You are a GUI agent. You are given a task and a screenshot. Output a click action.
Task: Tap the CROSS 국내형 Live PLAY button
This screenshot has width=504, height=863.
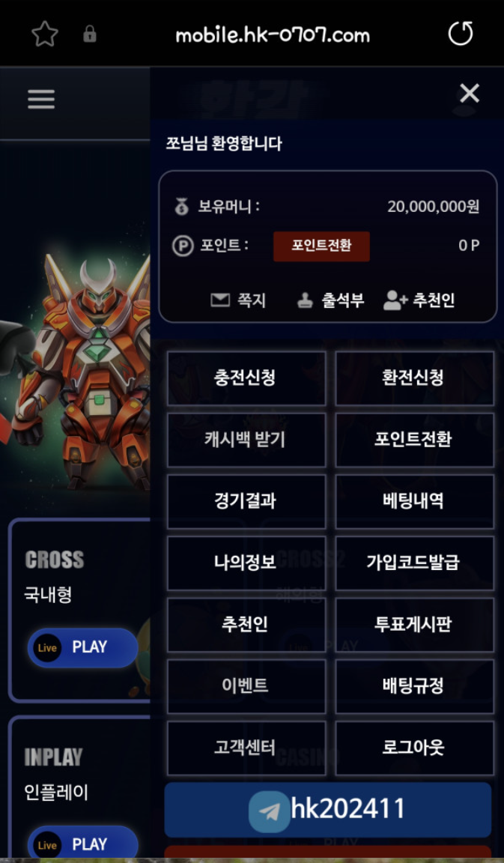pos(82,647)
